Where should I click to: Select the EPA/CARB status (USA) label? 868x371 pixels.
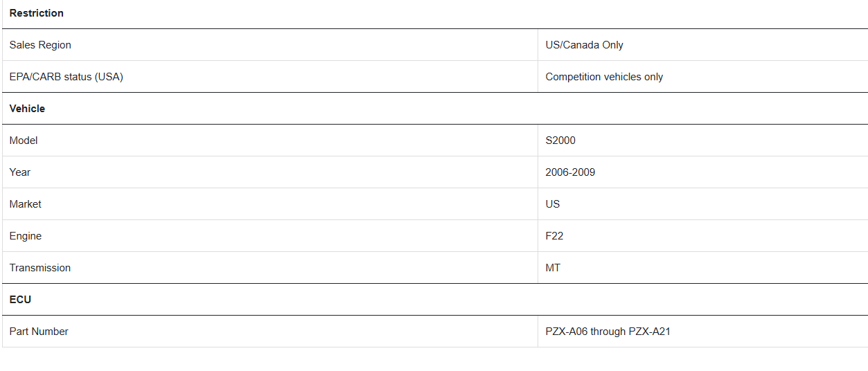click(66, 77)
